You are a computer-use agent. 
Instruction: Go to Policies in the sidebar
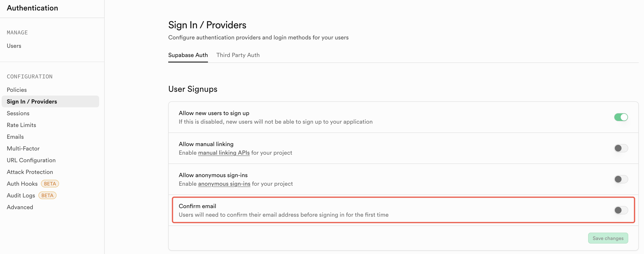click(x=17, y=90)
